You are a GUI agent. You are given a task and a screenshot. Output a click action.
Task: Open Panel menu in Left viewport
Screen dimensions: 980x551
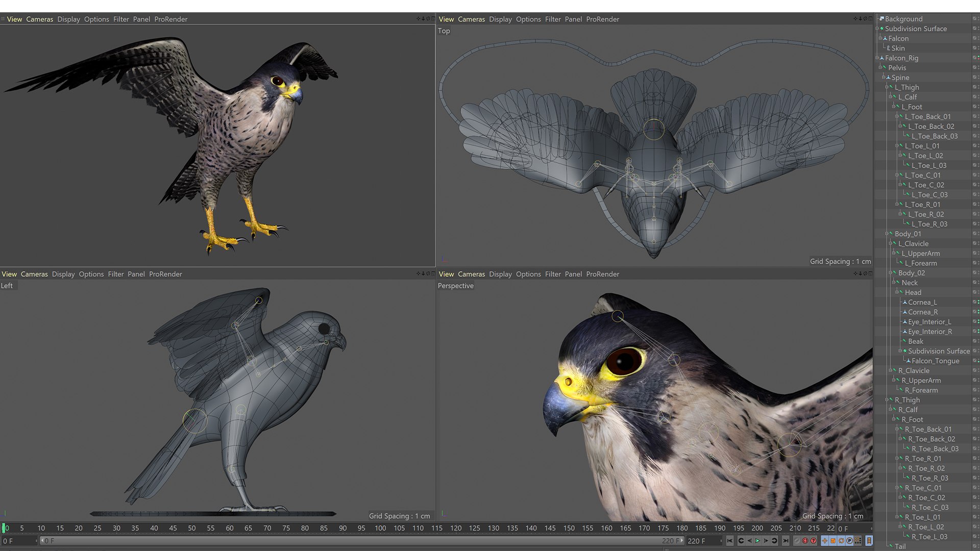[136, 274]
